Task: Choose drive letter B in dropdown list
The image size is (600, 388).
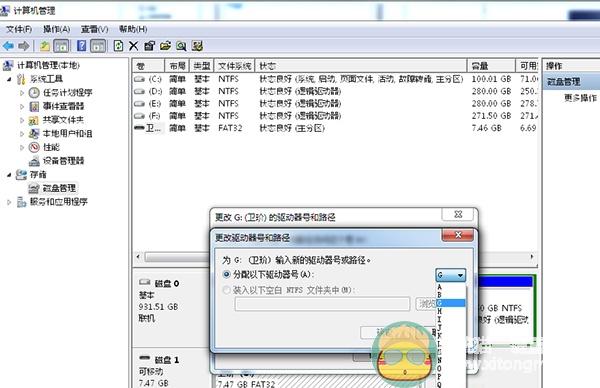Action: point(451,295)
